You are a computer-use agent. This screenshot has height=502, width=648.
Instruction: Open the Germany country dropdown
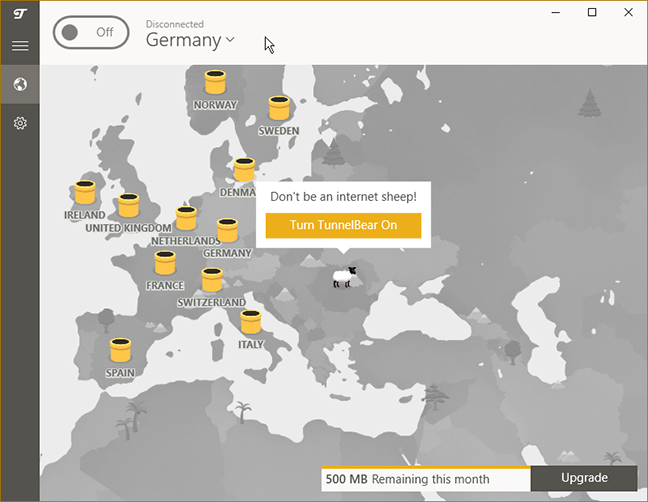pyautogui.click(x=191, y=40)
